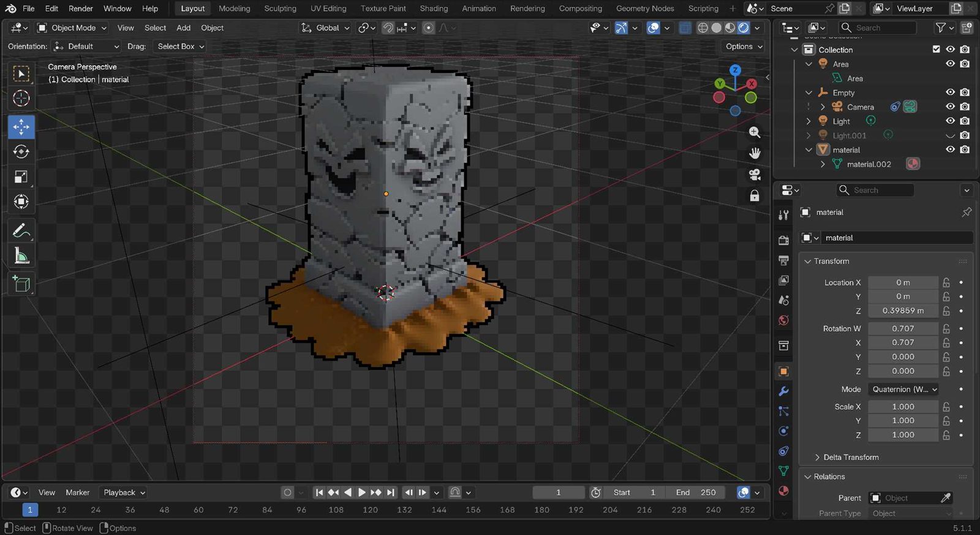Open the Orientation Default dropdown
The height and width of the screenshot is (535, 980).
(86, 47)
